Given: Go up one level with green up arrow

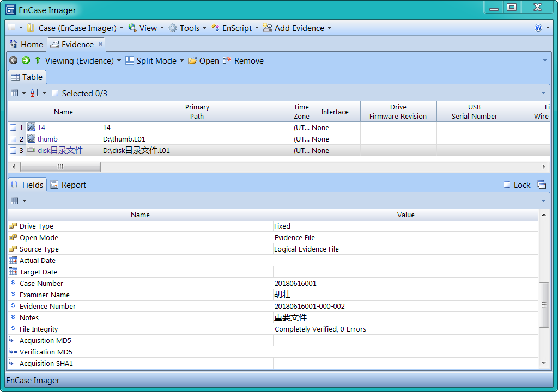Looking at the screenshot, I should pos(38,60).
